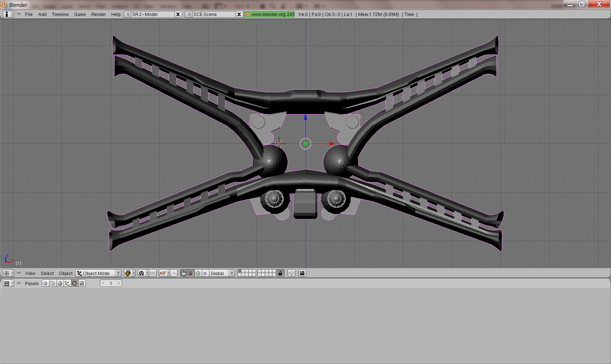This screenshot has height=364, width=611.
Task: Delete the SR:2-Model screen with X button
Action: pyautogui.click(x=178, y=15)
